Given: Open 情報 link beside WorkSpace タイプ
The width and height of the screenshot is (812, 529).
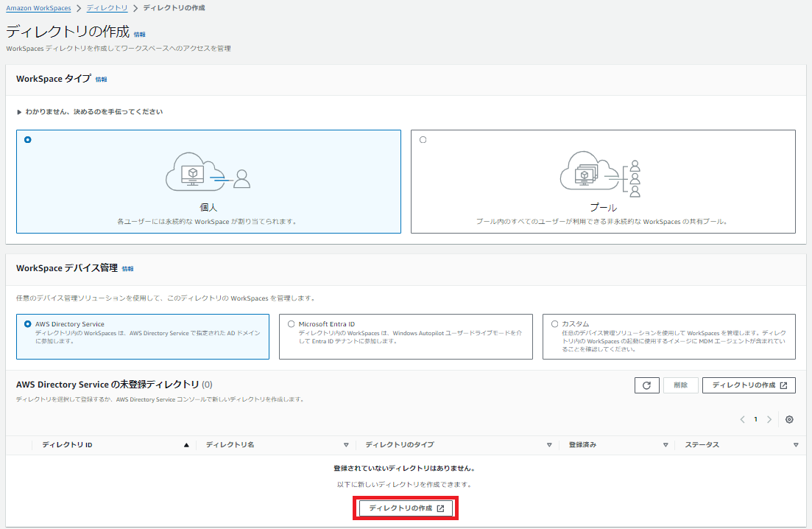Looking at the screenshot, I should (101, 80).
